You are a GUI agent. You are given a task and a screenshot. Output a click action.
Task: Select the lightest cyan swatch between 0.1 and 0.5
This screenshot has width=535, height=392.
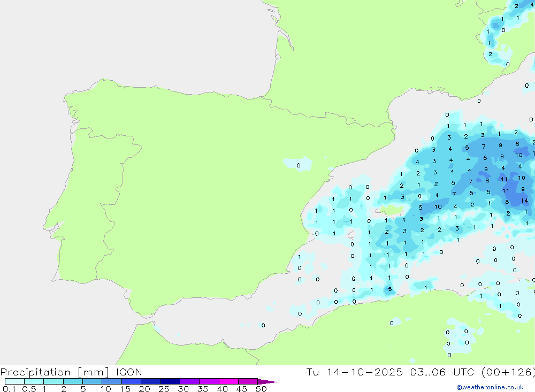point(14,381)
